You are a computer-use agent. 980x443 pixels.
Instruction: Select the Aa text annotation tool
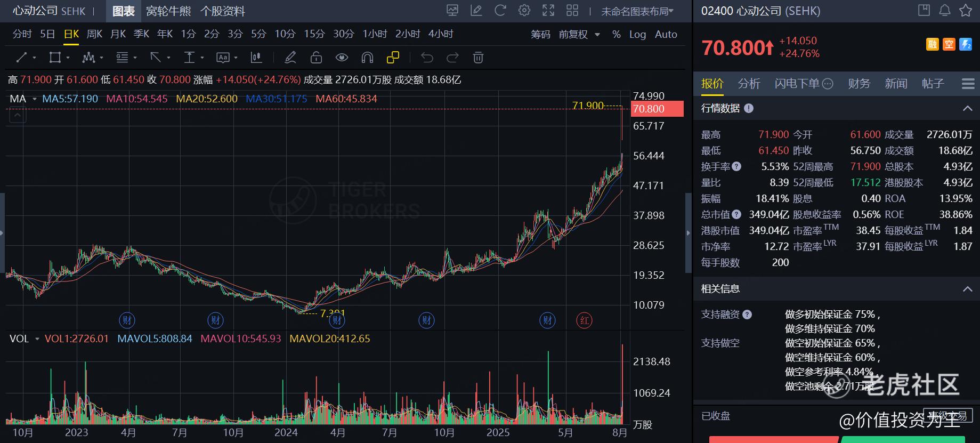click(x=223, y=57)
